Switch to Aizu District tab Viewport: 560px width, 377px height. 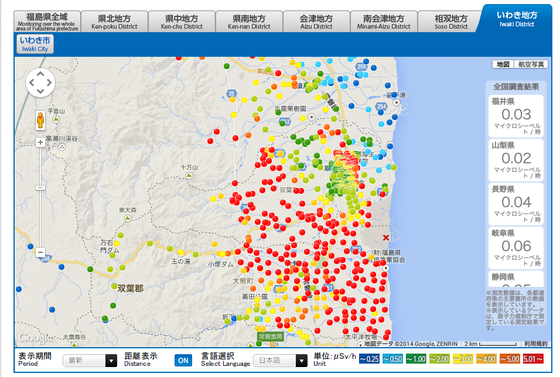pyautogui.click(x=316, y=21)
